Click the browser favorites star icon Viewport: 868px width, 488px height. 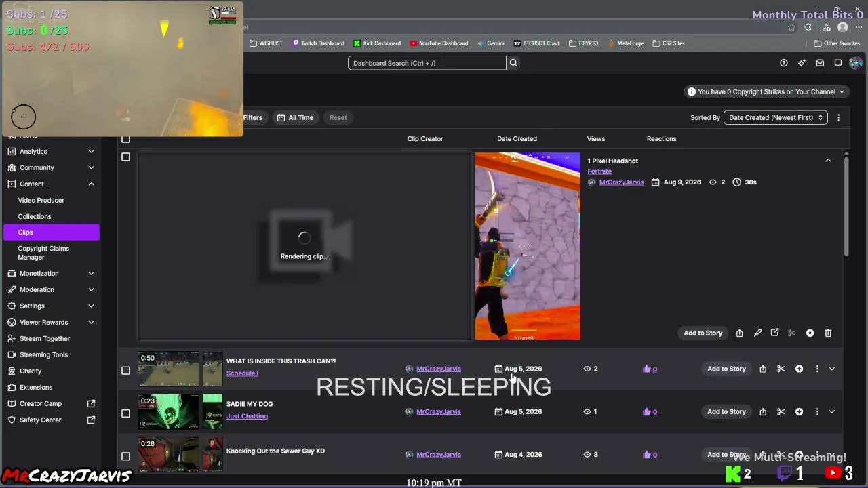tap(791, 27)
